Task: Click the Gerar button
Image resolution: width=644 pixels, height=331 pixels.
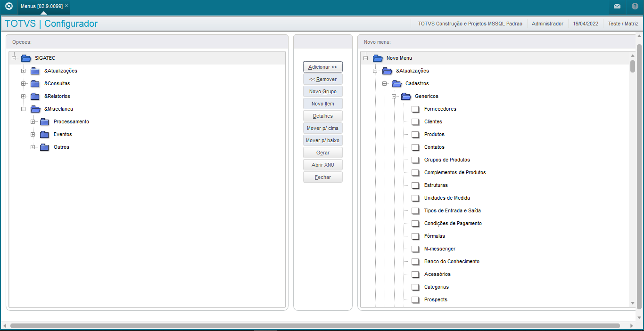Action: [x=323, y=153]
